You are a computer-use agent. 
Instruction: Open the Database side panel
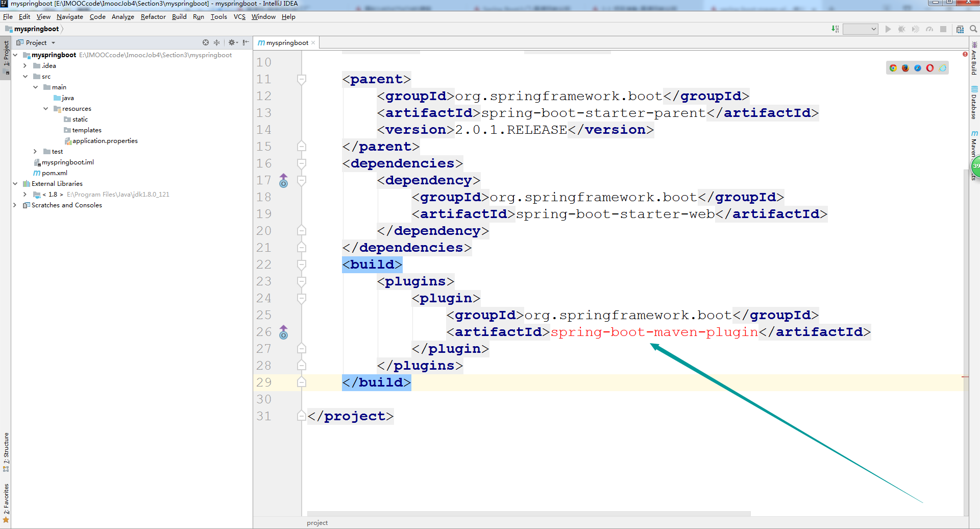(974, 103)
